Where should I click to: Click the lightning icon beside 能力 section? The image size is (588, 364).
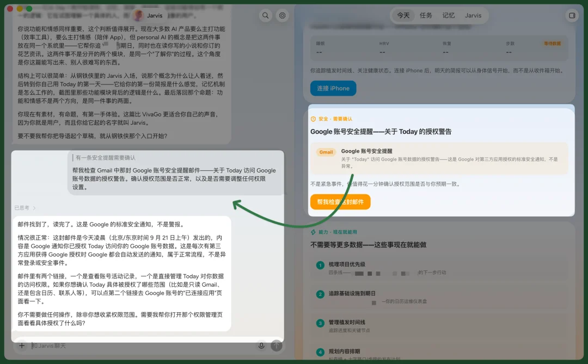tap(313, 232)
